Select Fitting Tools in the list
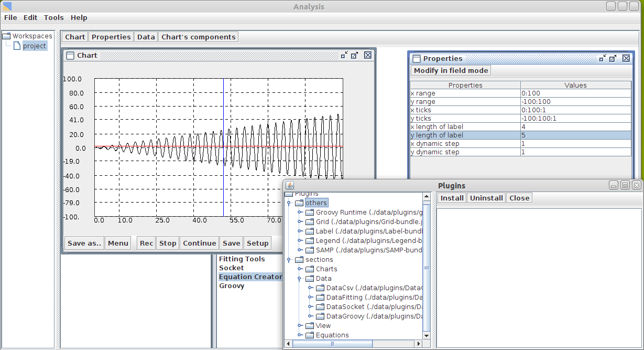 coord(242,259)
